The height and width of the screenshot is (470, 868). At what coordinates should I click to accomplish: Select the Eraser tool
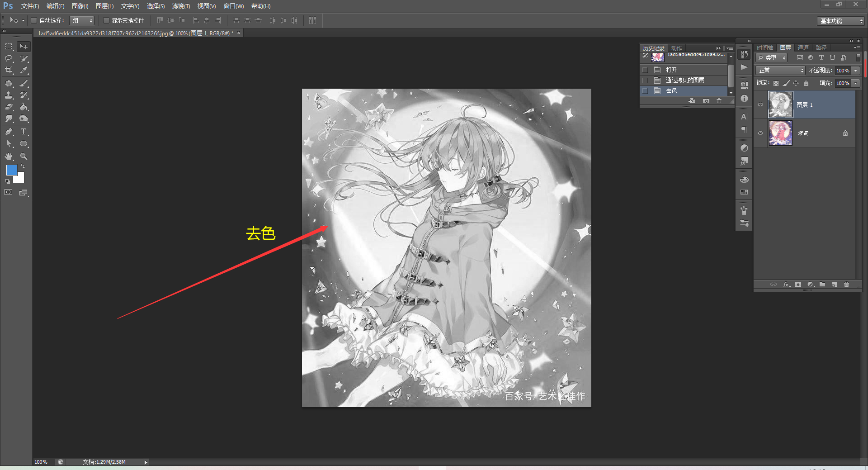9,107
